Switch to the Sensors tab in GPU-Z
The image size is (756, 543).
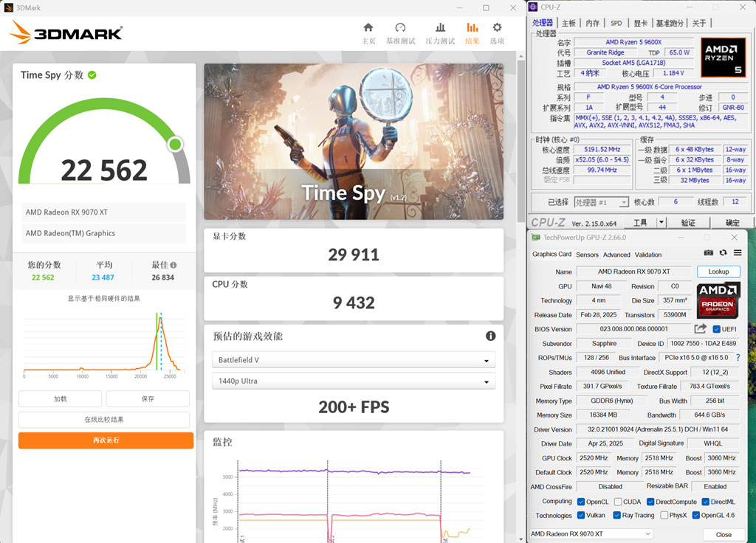[x=587, y=255]
